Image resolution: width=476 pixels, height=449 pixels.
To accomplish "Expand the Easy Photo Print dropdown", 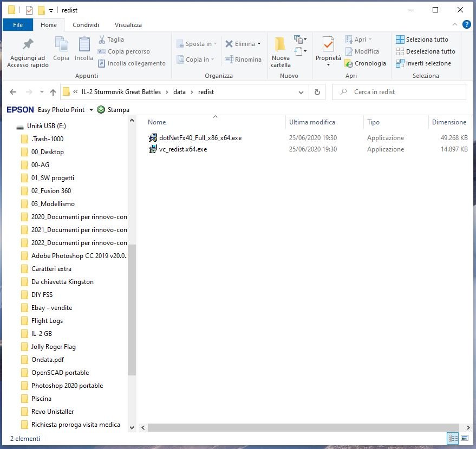I will (x=91, y=110).
